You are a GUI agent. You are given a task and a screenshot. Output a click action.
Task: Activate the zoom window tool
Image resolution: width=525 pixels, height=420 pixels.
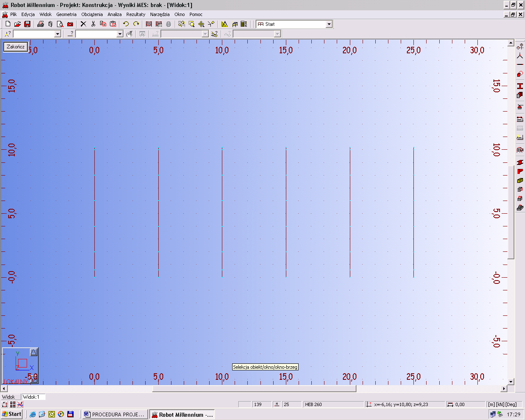(192, 24)
